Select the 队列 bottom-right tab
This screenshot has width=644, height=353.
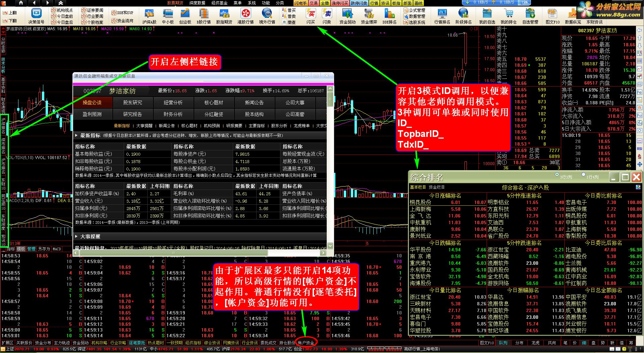503,343
